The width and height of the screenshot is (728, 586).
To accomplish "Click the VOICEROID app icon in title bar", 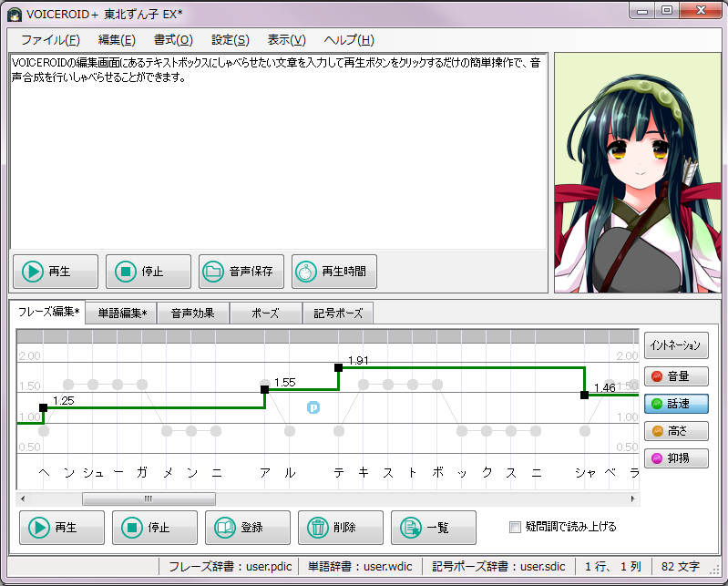I will coord(15,15).
